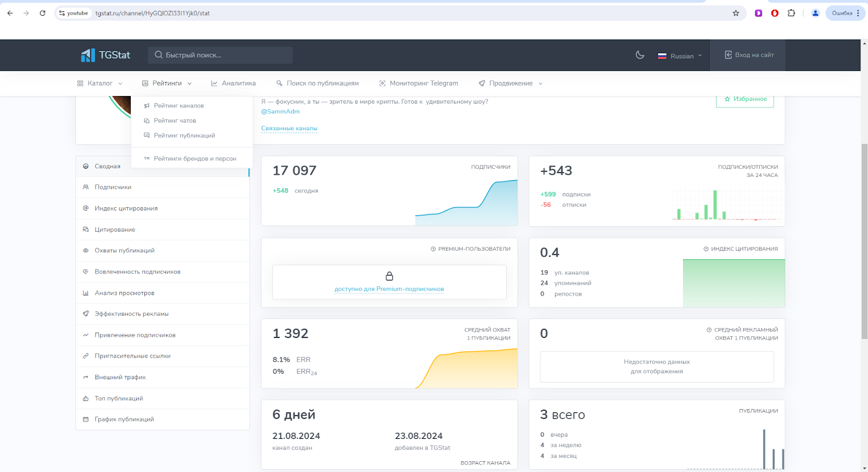The width and height of the screenshot is (868, 472).
Task: Click the +543 daily change value
Action: click(x=556, y=171)
